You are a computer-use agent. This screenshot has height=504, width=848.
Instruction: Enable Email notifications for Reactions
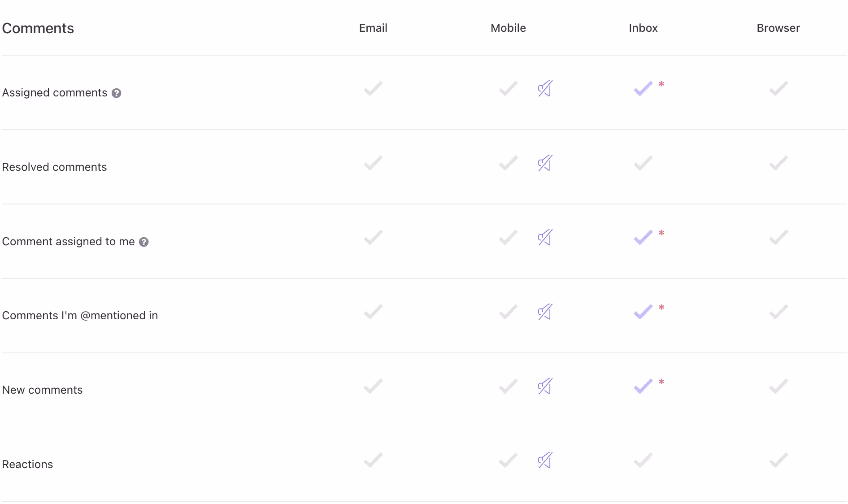[373, 461]
